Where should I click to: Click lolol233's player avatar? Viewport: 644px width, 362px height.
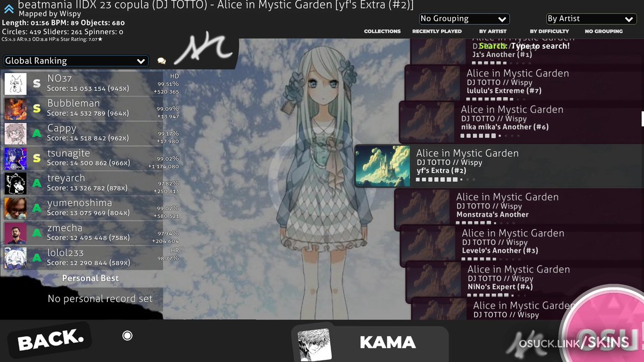(16, 258)
